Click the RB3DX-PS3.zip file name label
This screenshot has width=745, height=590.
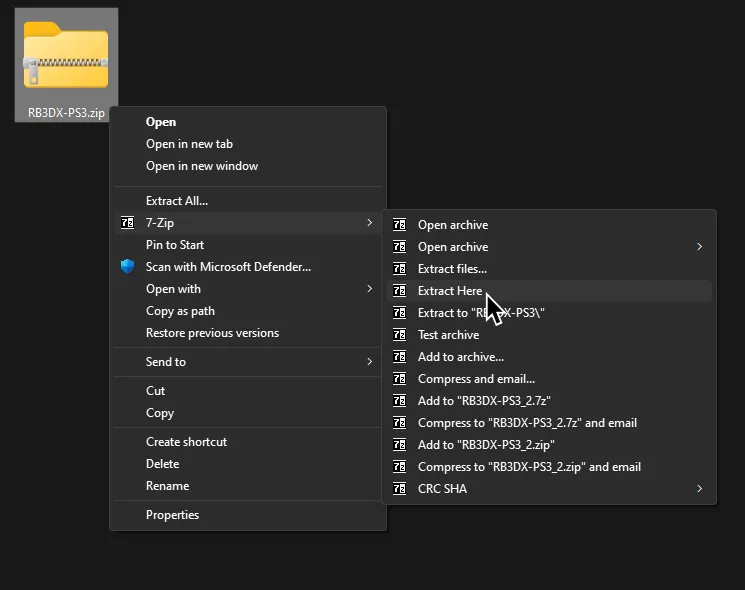(x=66, y=113)
